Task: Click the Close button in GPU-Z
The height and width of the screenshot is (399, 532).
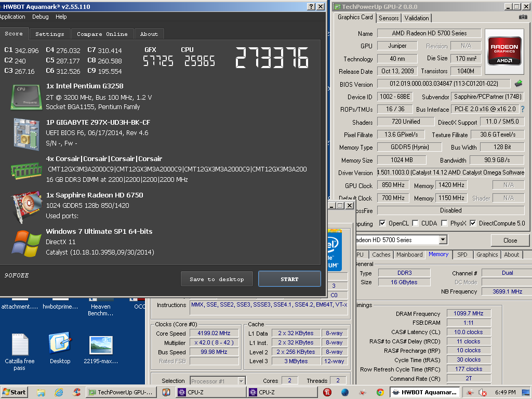Action: point(510,240)
